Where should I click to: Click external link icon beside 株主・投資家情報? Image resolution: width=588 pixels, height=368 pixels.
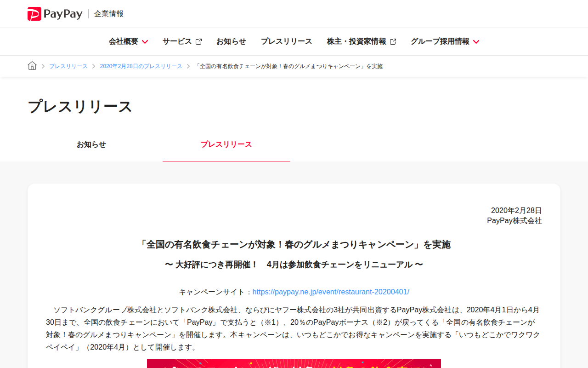[x=393, y=41]
